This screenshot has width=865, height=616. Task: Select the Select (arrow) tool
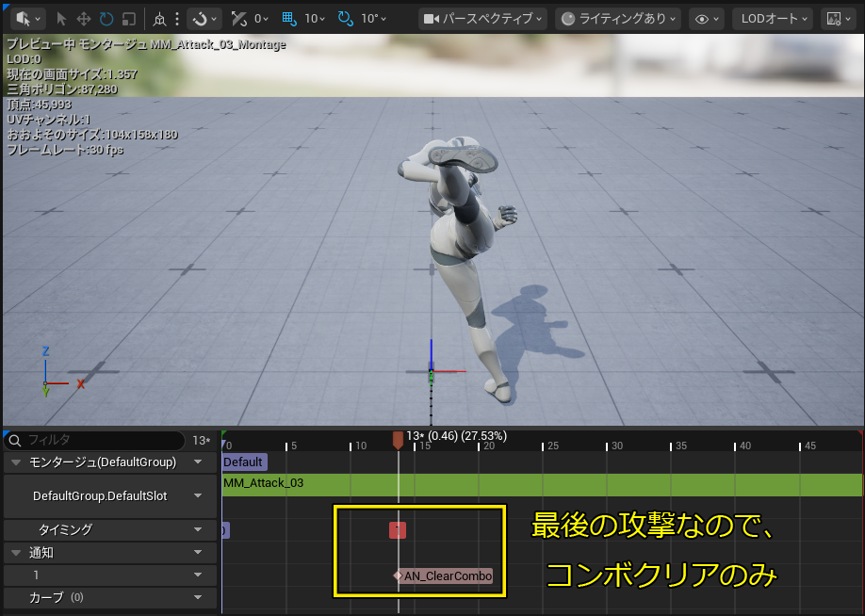tap(61, 19)
